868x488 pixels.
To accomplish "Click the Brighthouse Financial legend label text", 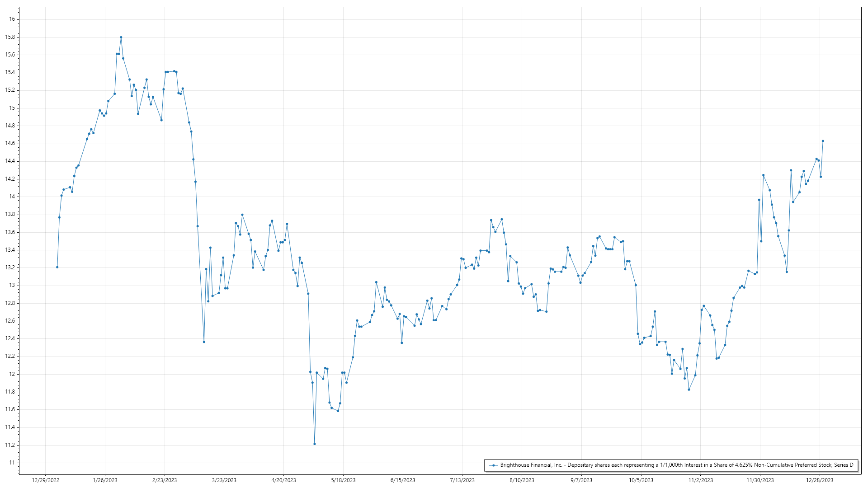I will coord(676,465).
